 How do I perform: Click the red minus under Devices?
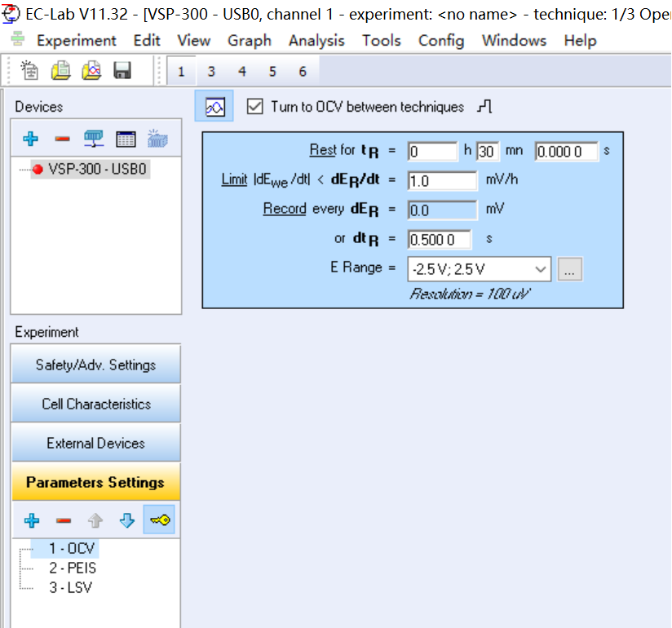[63, 139]
